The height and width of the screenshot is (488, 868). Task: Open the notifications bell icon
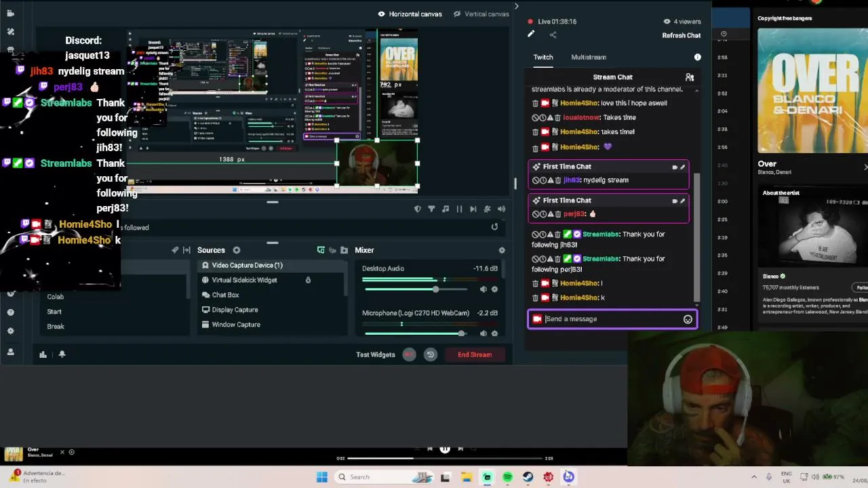[62, 354]
